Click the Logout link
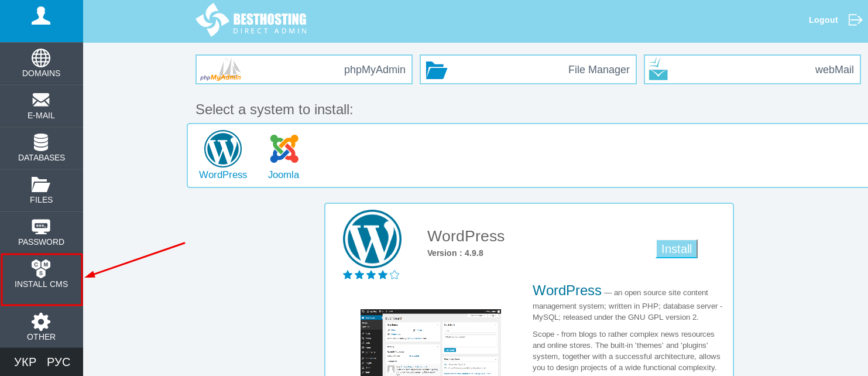The image size is (868, 376). pyautogui.click(x=824, y=20)
